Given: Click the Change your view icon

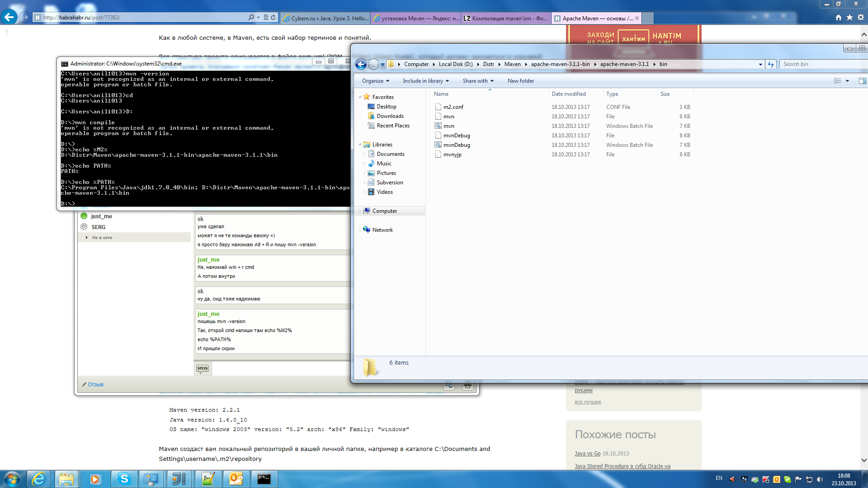Looking at the screenshot, I should 837,81.
